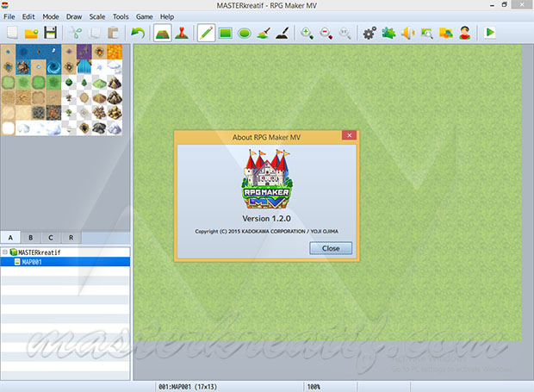Screen dimensions: 534x392
Task: Open the Database gear icon
Action: pos(369,33)
